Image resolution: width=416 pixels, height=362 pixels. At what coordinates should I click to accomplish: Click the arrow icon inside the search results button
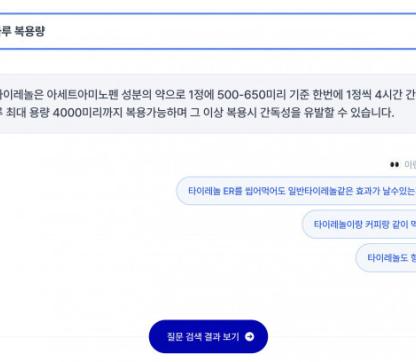[x=250, y=337]
